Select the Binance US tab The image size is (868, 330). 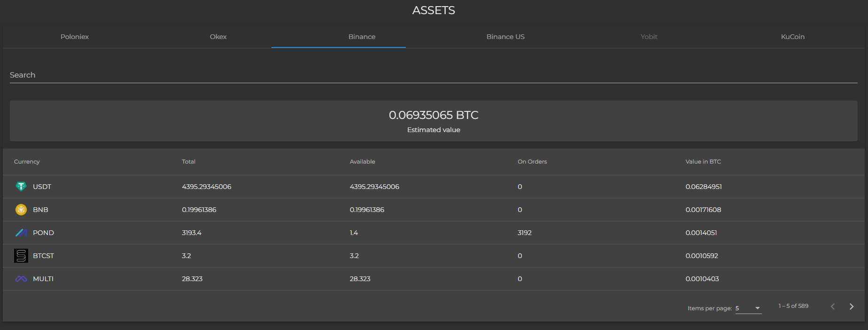coord(505,37)
